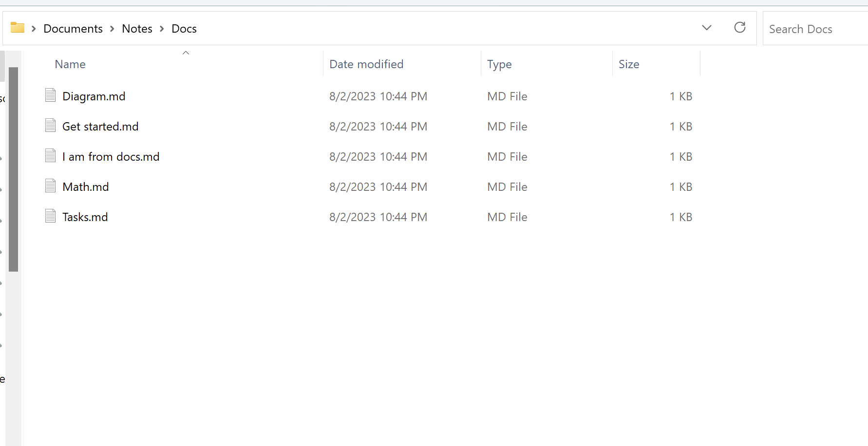Select the Get started.md file icon
The image size is (868, 446).
point(50,126)
